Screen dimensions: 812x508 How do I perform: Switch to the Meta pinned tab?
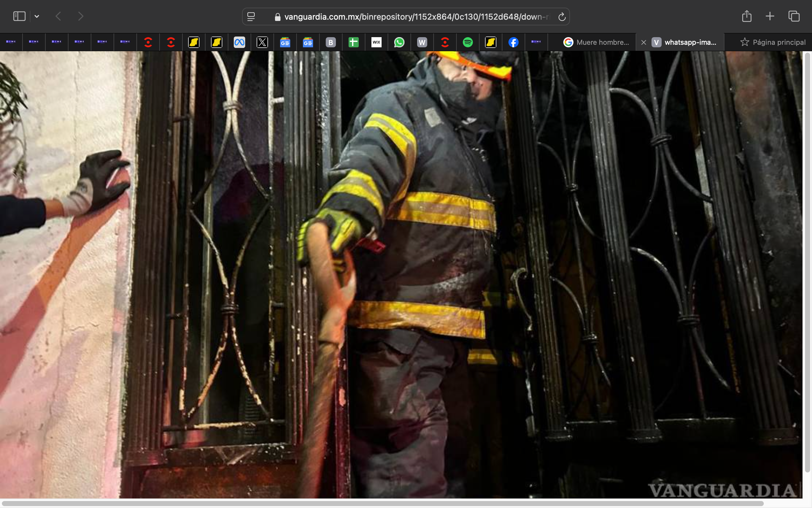point(239,42)
